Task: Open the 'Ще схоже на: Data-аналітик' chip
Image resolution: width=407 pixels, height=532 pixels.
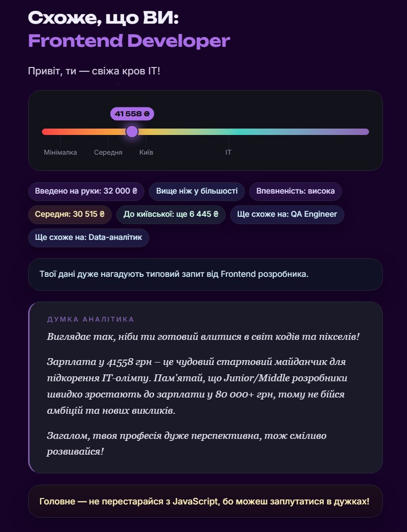Action: [89, 237]
